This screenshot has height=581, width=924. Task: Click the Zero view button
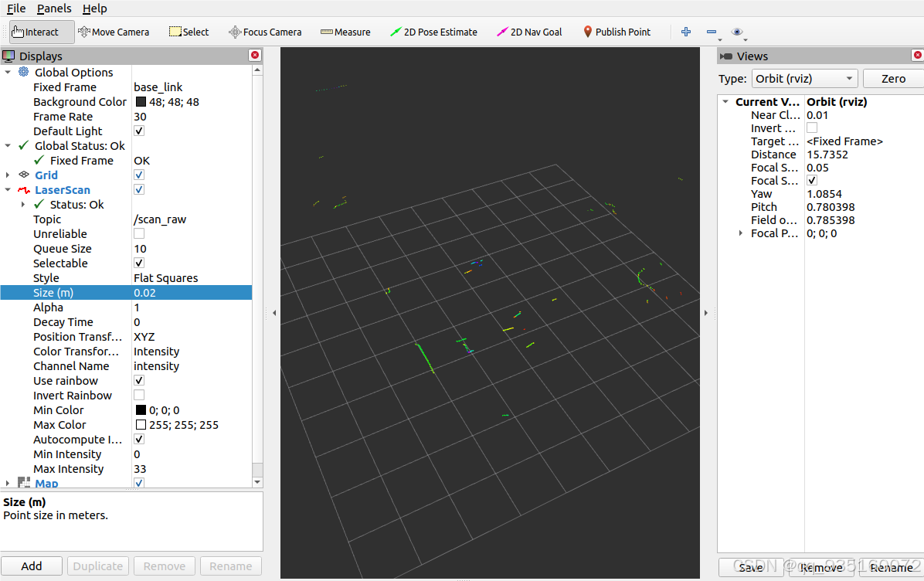[893, 78]
